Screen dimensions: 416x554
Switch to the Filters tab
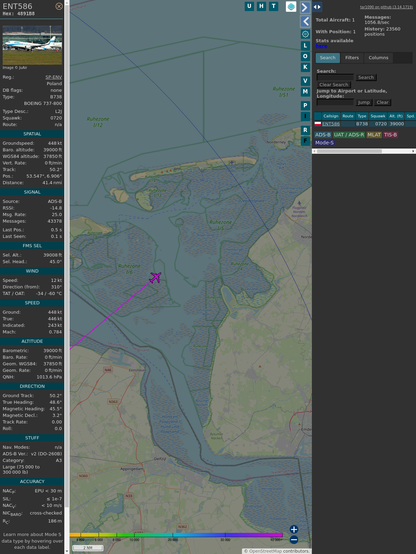[x=352, y=58]
